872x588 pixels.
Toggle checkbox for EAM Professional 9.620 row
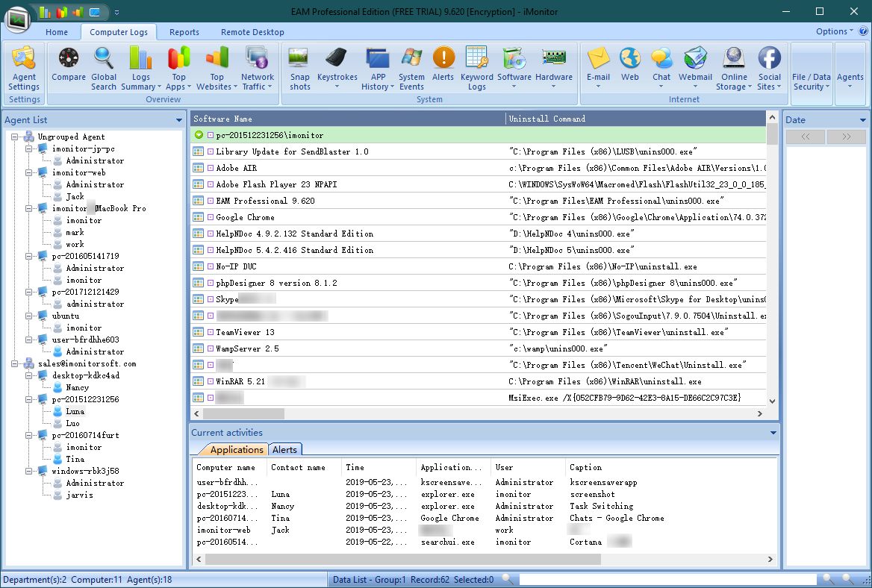(211, 201)
